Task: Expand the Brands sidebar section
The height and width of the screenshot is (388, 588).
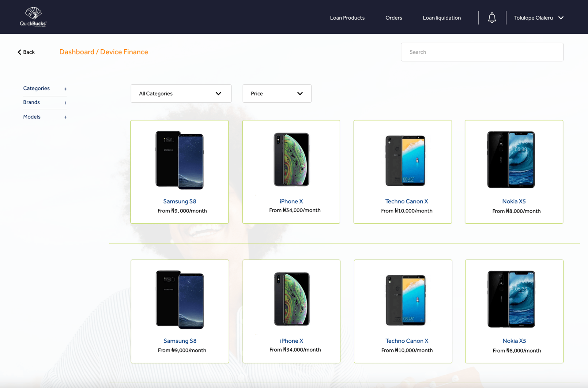Action: click(45, 102)
